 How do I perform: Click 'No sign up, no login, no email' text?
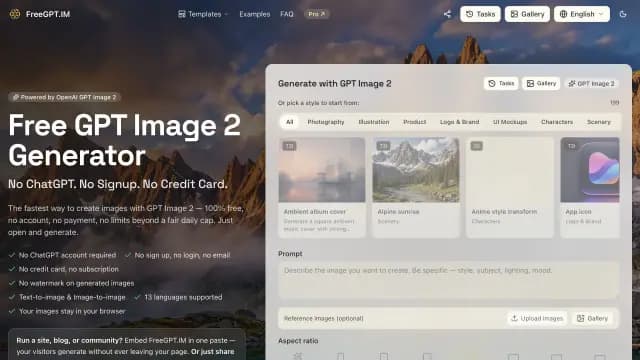pyautogui.click(x=182, y=255)
